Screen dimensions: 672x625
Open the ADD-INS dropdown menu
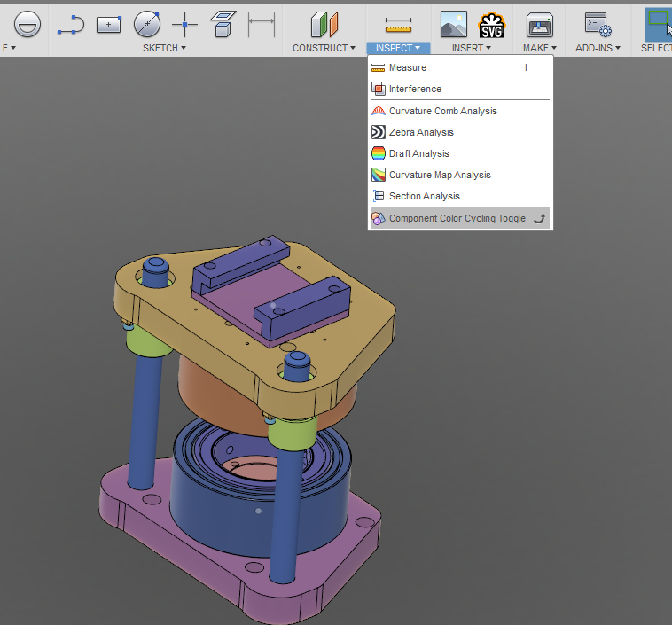pos(598,48)
